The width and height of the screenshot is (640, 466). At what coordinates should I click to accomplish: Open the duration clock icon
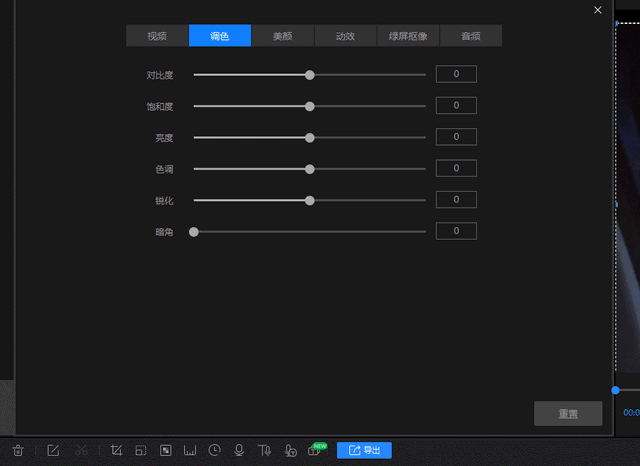(x=214, y=450)
